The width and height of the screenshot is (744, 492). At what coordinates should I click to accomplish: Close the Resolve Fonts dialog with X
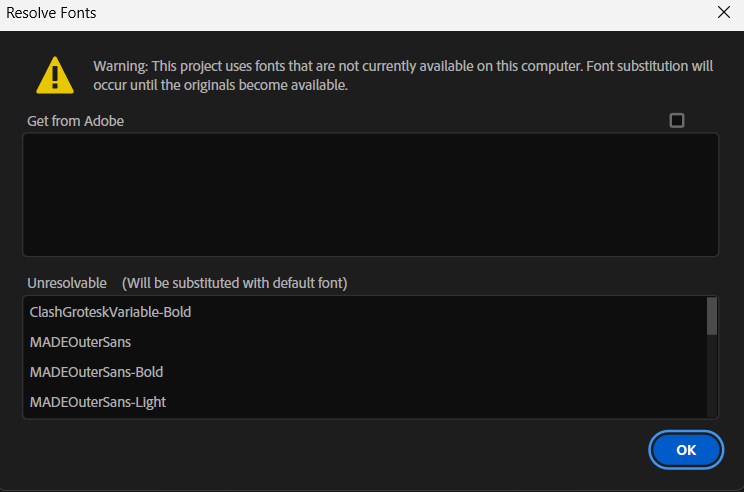tap(723, 13)
